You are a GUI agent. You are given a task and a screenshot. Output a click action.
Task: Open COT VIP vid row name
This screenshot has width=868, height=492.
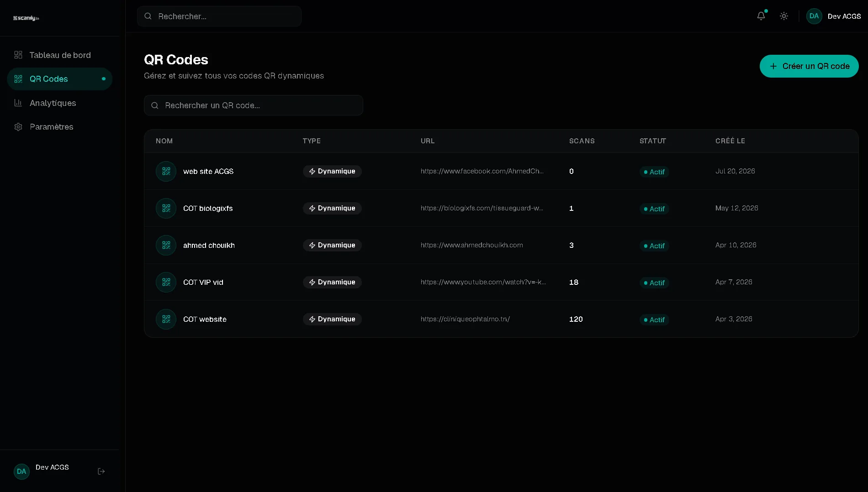coord(203,283)
